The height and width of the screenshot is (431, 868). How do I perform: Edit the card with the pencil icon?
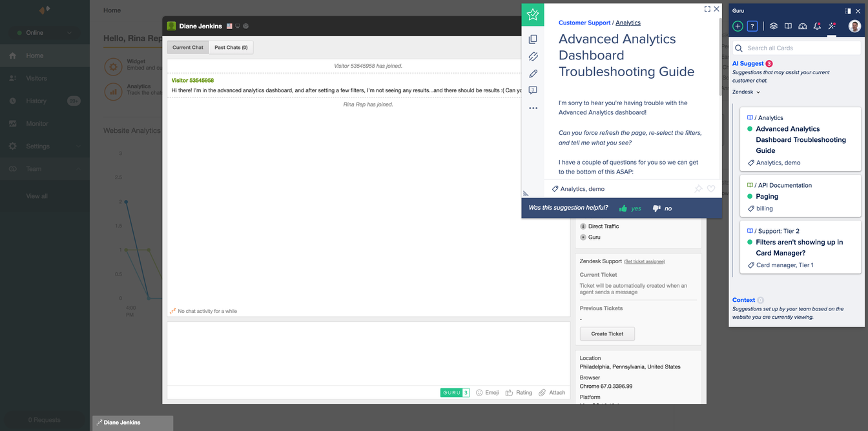point(533,74)
